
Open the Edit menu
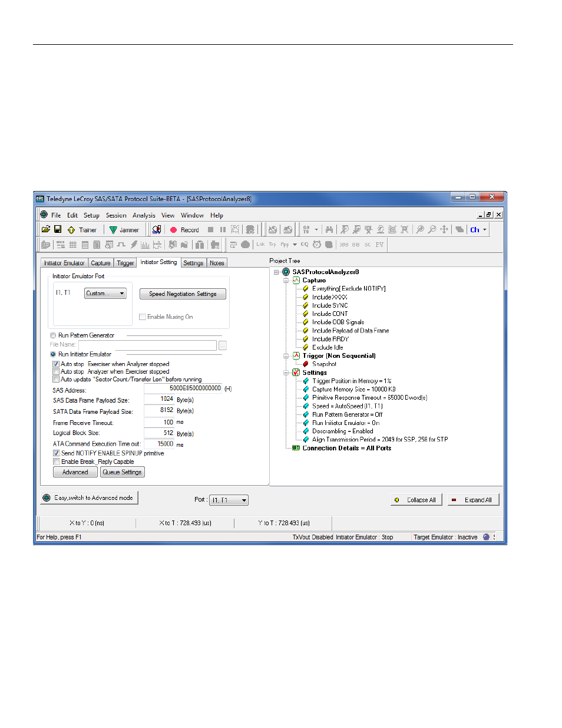pyautogui.click(x=72, y=215)
